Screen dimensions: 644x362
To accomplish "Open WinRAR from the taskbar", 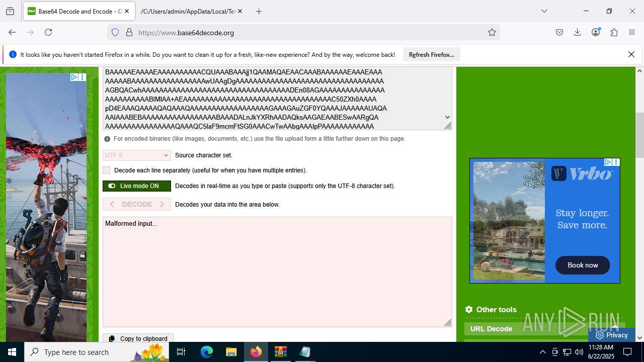I will 280,352.
